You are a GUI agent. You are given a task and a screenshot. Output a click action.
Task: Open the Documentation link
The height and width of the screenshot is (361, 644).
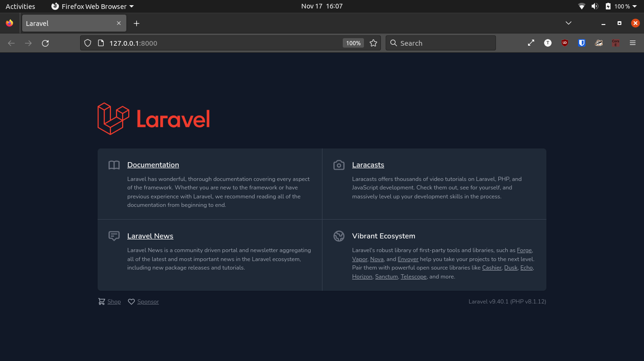(x=153, y=165)
